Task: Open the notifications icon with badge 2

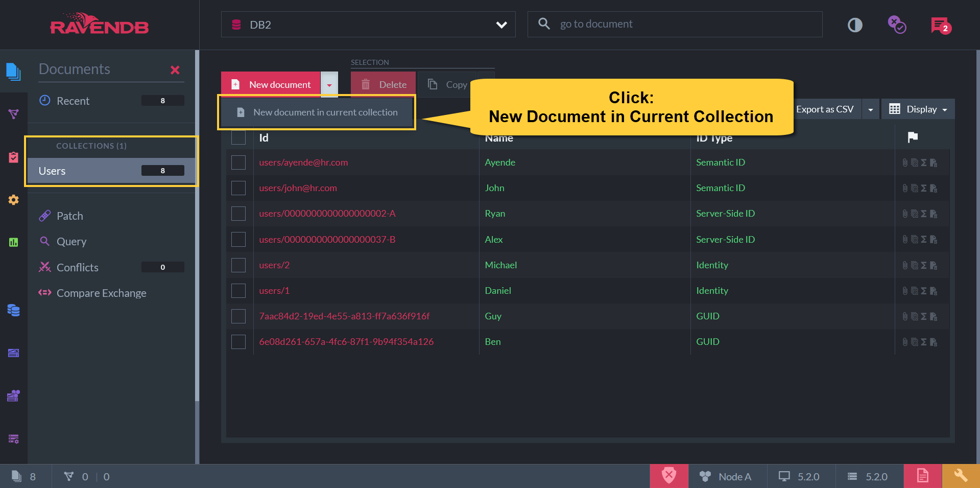Action: click(x=941, y=25)
